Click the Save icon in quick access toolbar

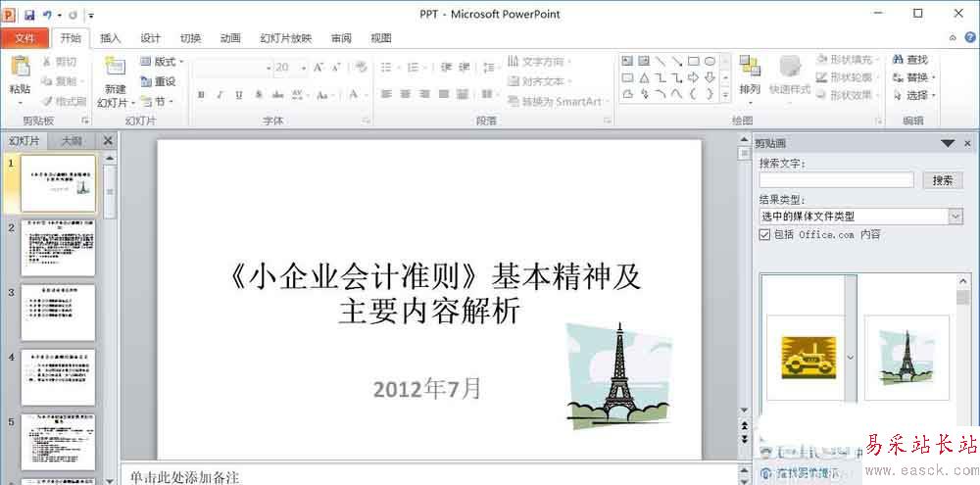(x=29, y=15)
